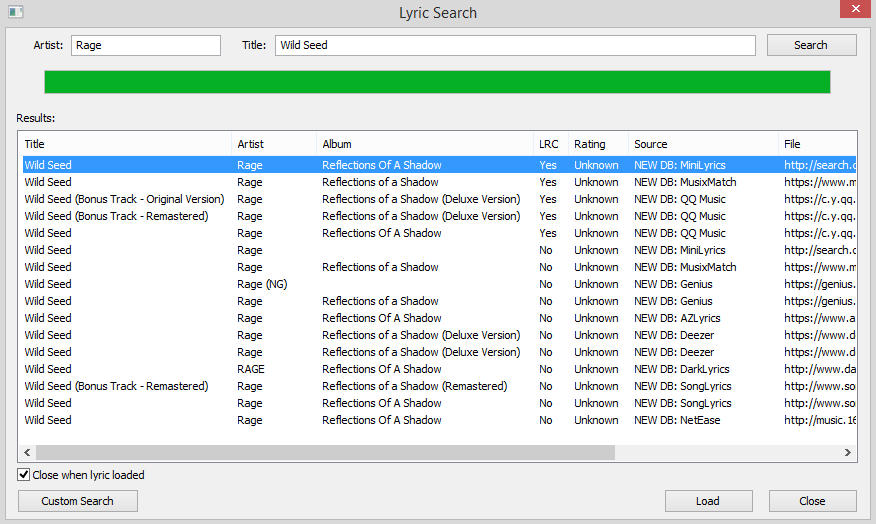Open Custom Search
Image resolution: width=876 pixels, height=524 pixels.
(77, 501)
